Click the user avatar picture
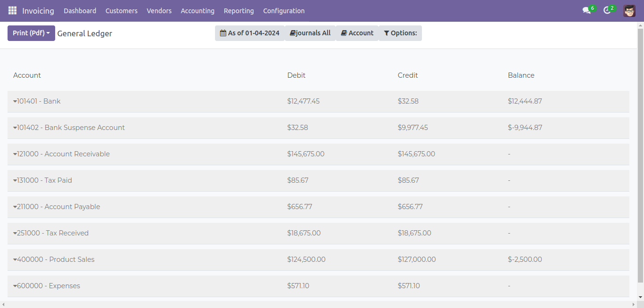The width and height of the screenshot is (644, 308). click(x=629, y=10)
